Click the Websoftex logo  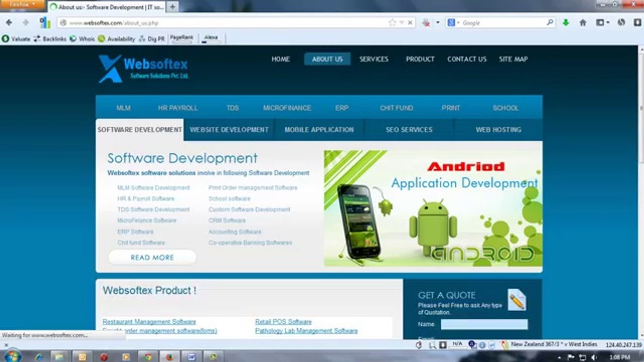pyautogui.click(x=143, y=68)
